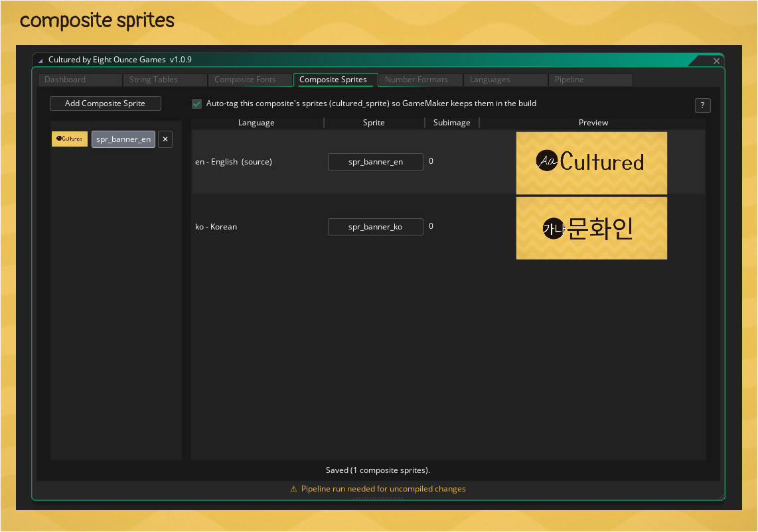This screenshot has width=758, height=532.
Task: Click the small Cultured banner thumbnail
Action: point(70,139)
